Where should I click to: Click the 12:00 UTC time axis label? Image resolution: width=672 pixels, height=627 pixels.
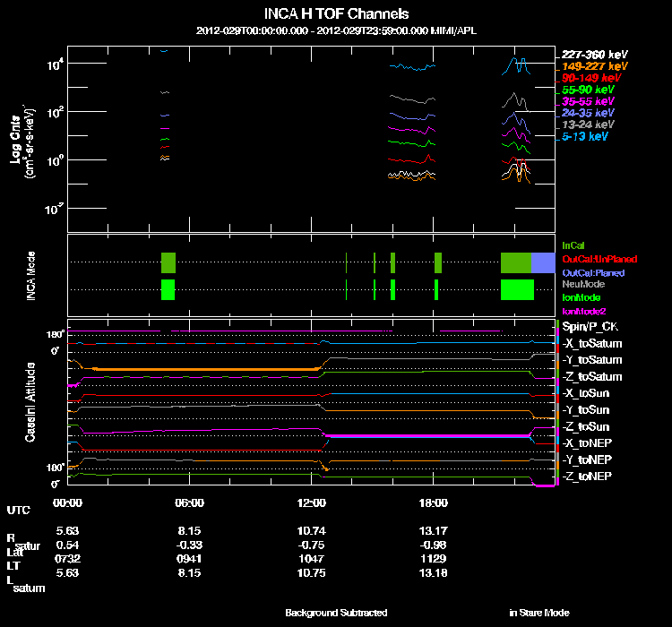(311, 502)
